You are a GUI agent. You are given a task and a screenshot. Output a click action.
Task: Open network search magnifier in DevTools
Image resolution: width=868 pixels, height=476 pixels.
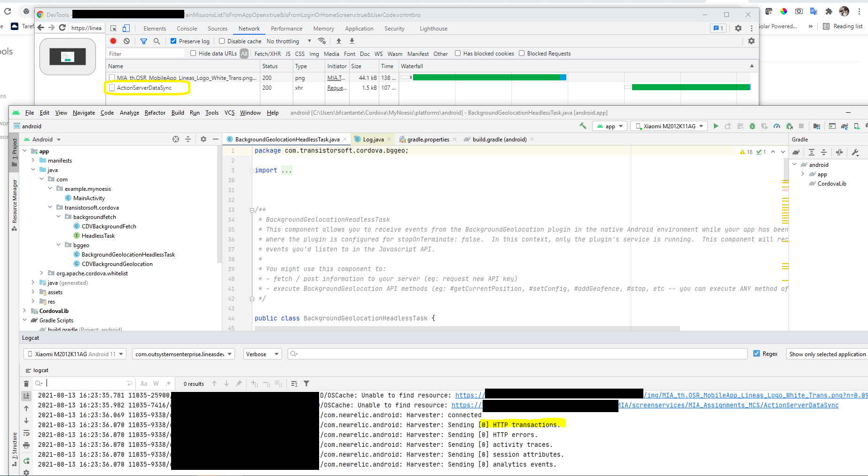point(157,41)
